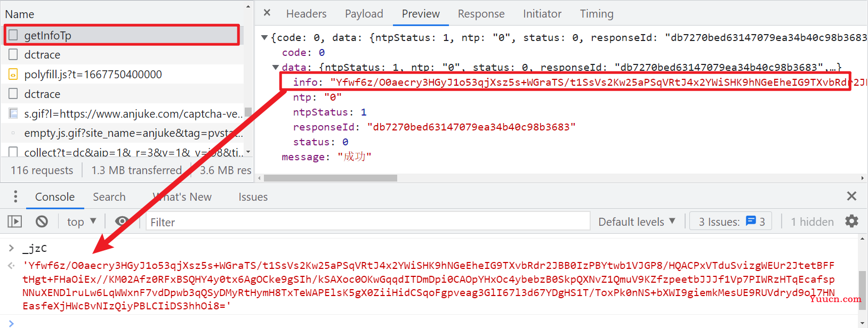
Task: Click the ntpStatus: 1 line
Action: 329,112
